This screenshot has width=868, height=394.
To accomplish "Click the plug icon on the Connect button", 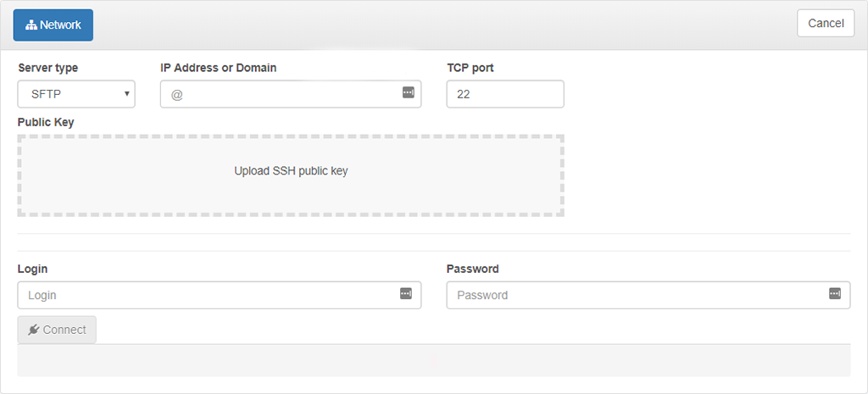I will (x=34, y=330).
